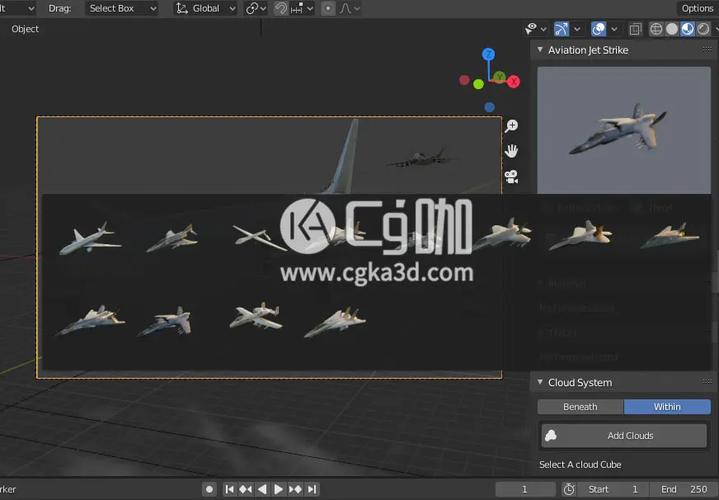Switch to wireframe viewport shading
Screen dimensions: 719x500
tap(656, 29)
